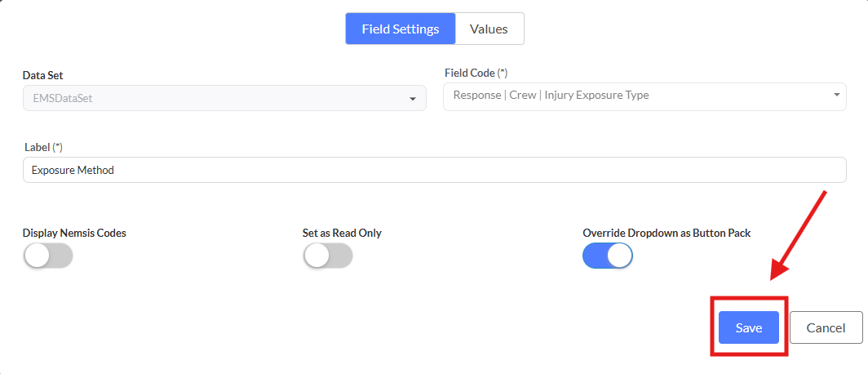
Task: Turn on the Set as Read Only switch
Action: coord(327,256)
